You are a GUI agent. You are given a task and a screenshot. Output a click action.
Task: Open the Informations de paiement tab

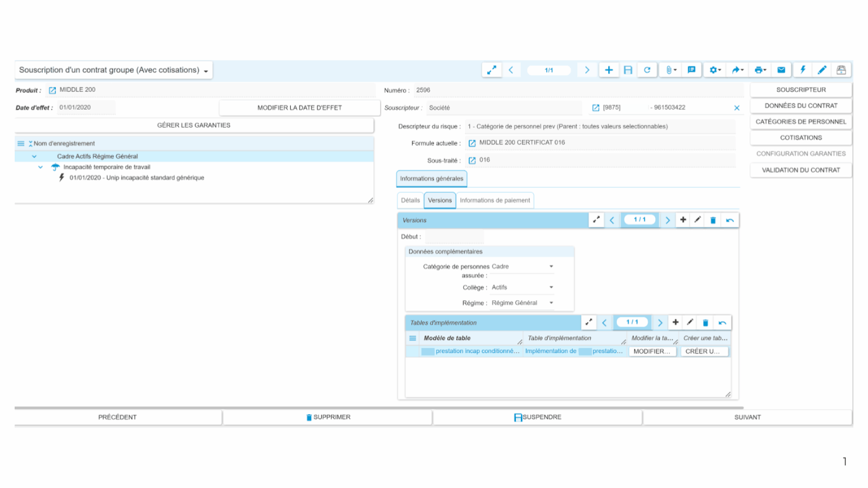(x=494, y=200)
